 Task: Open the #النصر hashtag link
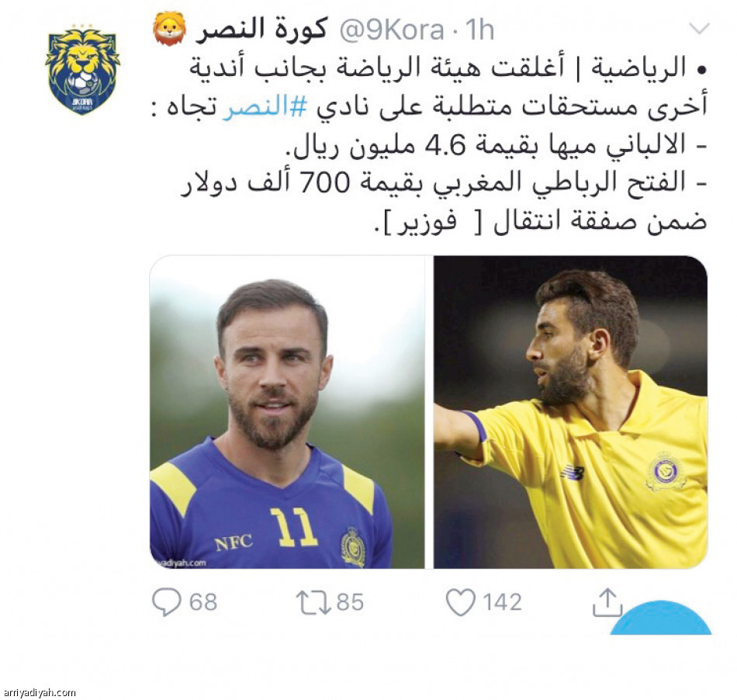(x=265, y=107)
